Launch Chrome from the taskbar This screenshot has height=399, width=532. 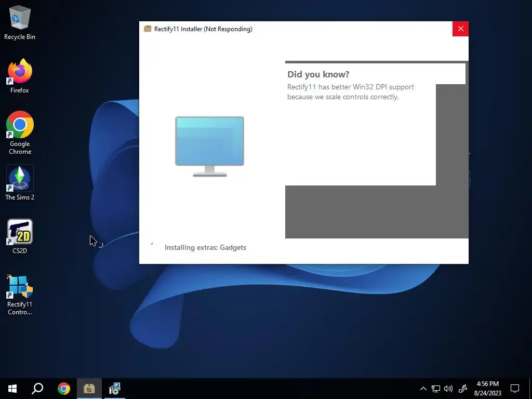64,389
